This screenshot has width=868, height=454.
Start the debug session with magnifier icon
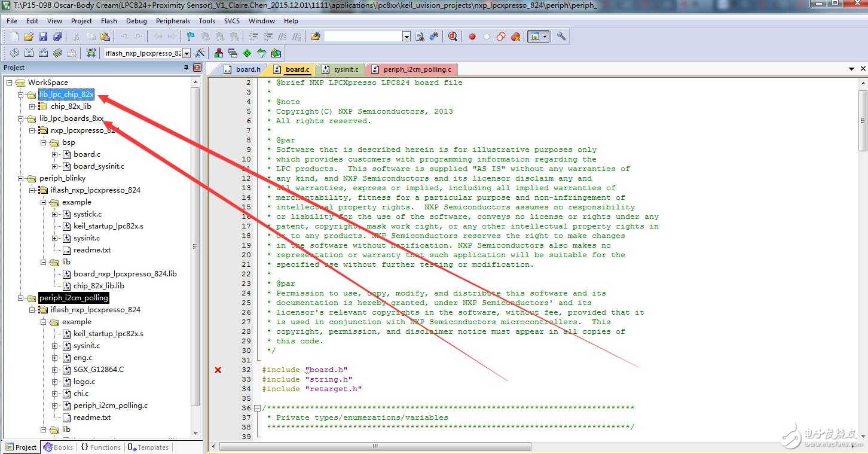tap(453, 36)
